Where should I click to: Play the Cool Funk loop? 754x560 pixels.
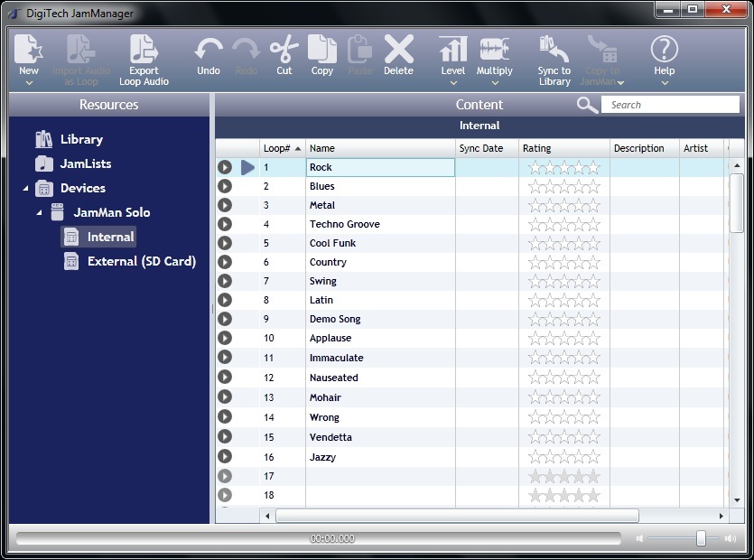coord(225,243)
